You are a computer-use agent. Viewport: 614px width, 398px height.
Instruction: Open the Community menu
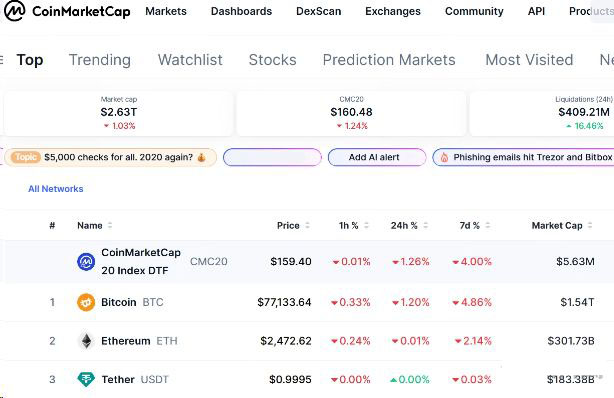coord(474,11)
